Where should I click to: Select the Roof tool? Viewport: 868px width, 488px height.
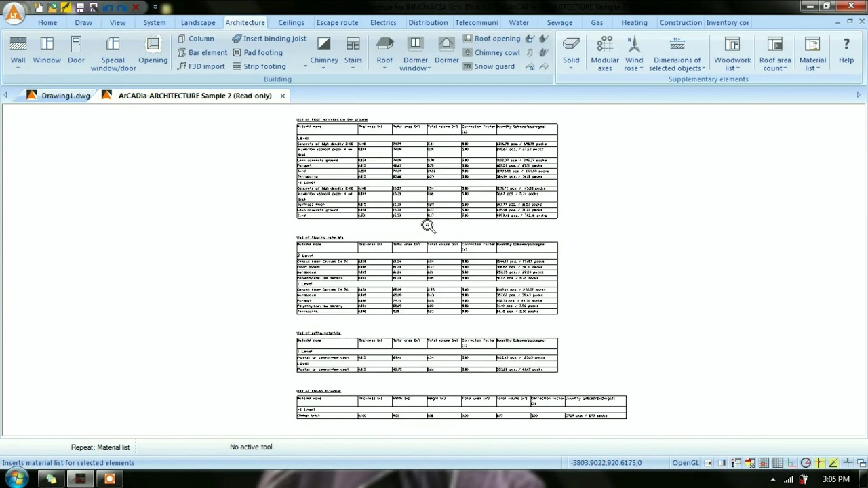[384, 52]
